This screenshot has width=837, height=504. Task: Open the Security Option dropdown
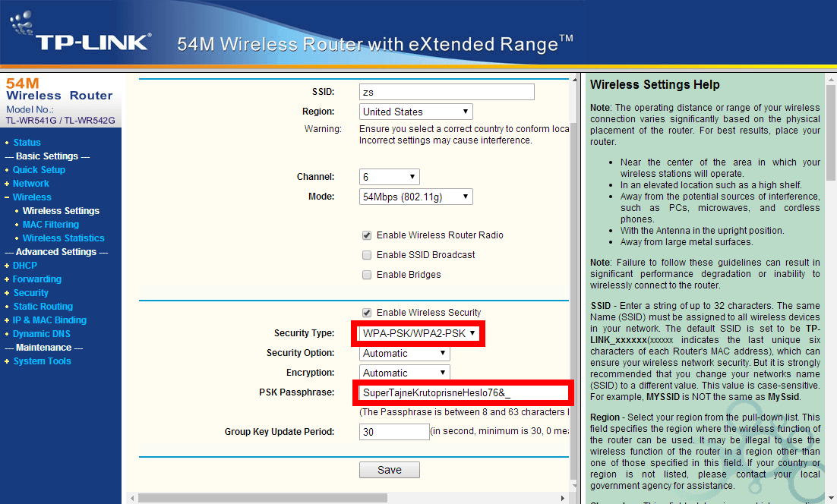404,353
